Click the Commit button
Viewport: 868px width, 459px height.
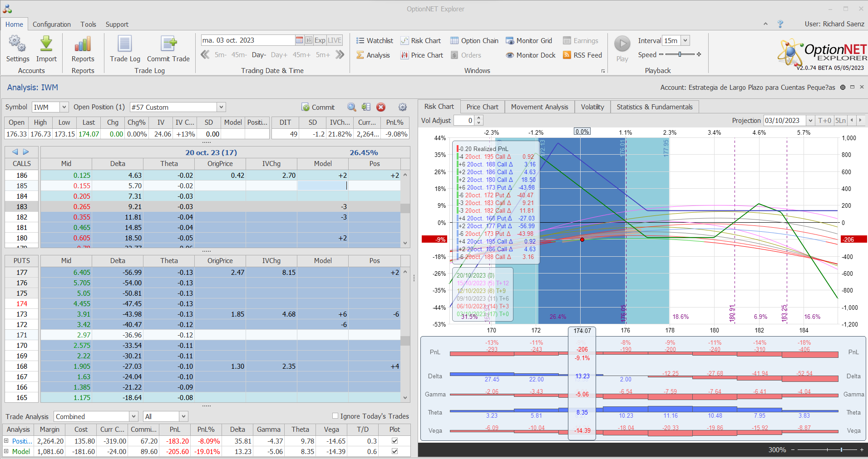click(318, 107)
